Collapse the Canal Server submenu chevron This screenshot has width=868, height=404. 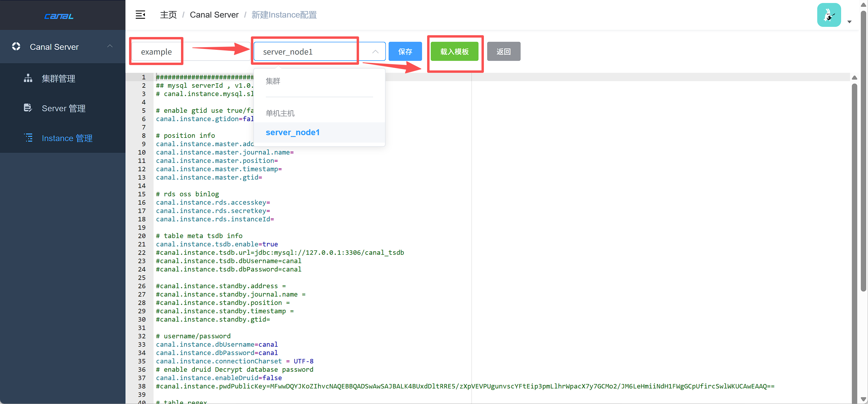click(x=110, y=46)
